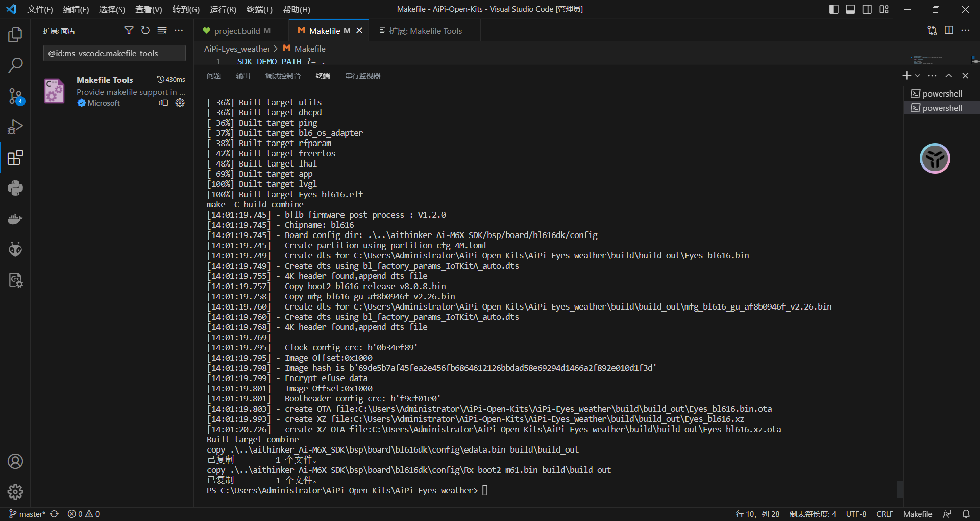Expand the AiPi-Eyes_weather breadcrumb
Viewport: 980px width, 521px height.
click(237, 49)
